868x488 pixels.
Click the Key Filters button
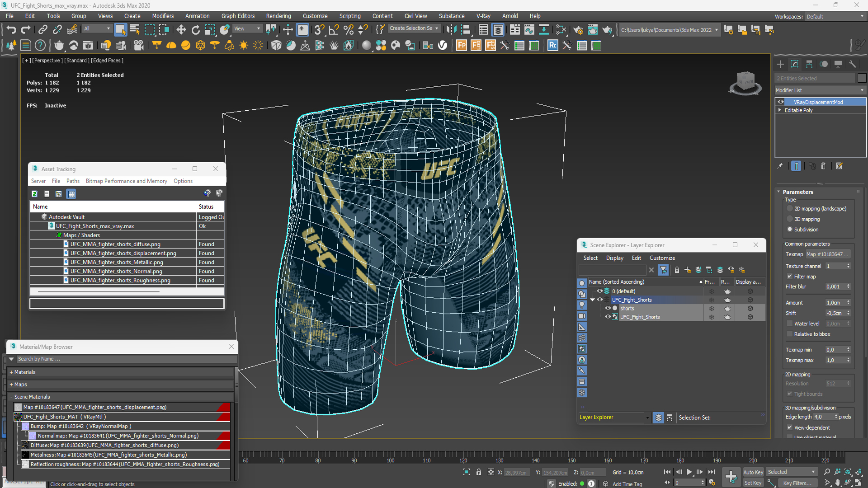click(x=797, y=483)
